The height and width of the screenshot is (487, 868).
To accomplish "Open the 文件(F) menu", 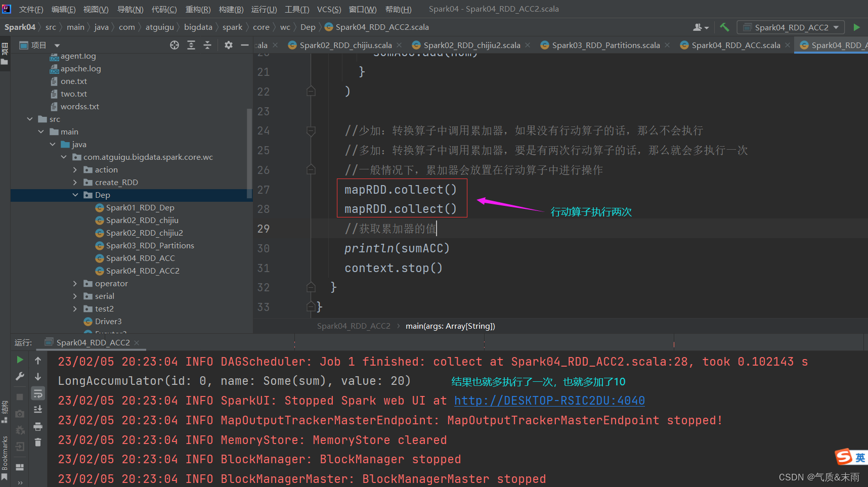I will (x=31, y=9).
